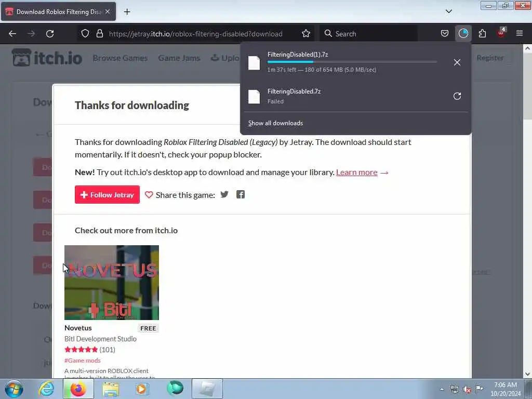Screen dimensions: 532x399
Task: Focus the URL address bar
Action: pos(195,34)
